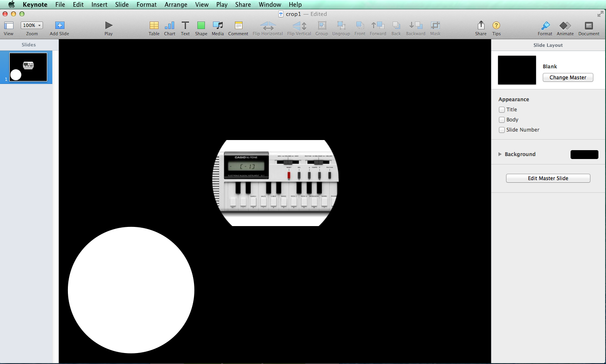Screen dimensions: 606x364
Task: Click the black background color swatch
Action: (584, 154)
